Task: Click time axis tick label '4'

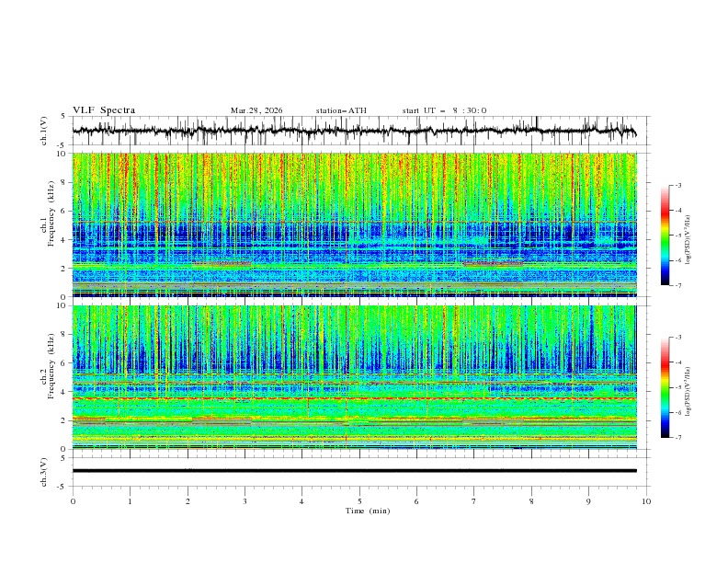Action: click(301, 501)
